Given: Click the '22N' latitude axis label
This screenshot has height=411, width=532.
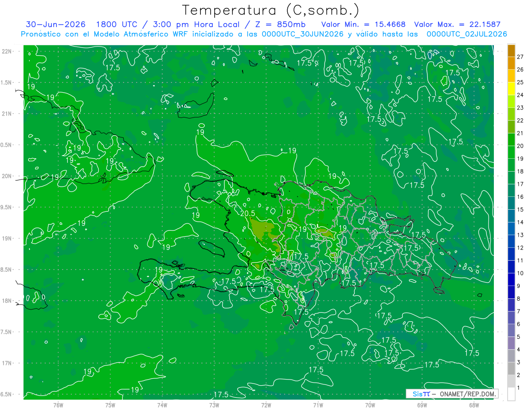Looking at the screenshot, I should pos(7,51).
